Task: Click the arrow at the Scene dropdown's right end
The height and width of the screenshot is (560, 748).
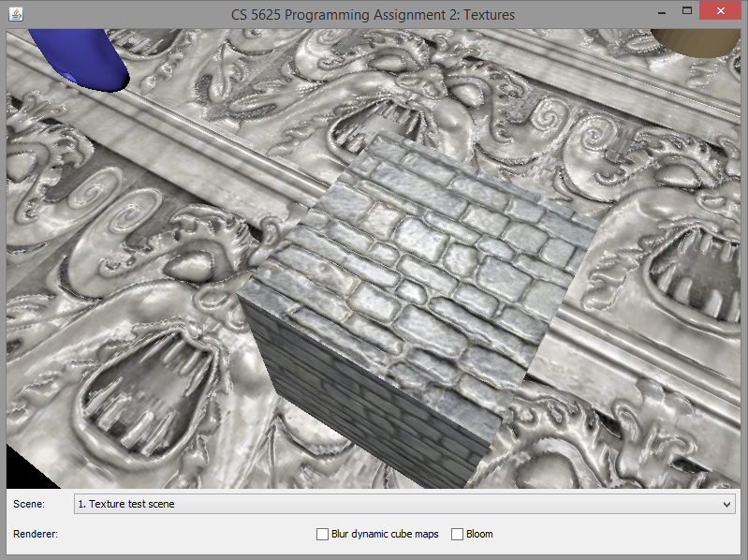Action: pos(727,504)
